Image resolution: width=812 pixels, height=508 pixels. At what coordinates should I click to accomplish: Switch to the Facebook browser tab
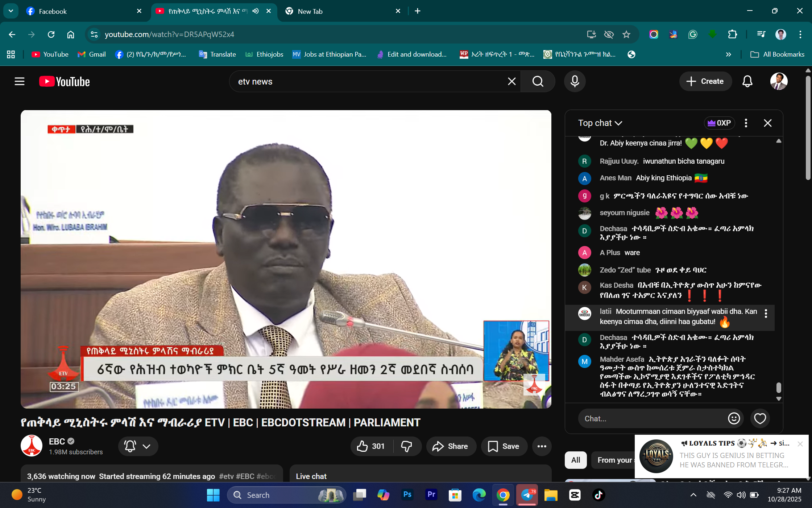[53, 11]
